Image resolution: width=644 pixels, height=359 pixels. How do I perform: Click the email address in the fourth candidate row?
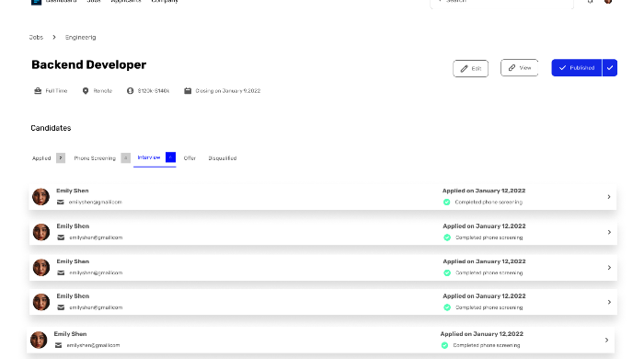coord(96,307)
